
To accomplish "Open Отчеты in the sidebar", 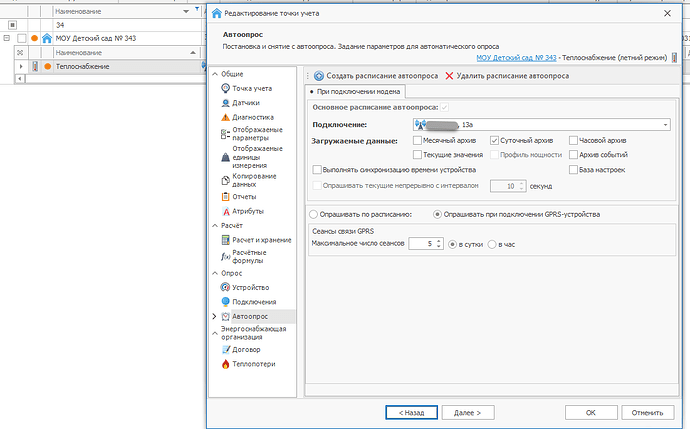I will click(x=246, y=196).
